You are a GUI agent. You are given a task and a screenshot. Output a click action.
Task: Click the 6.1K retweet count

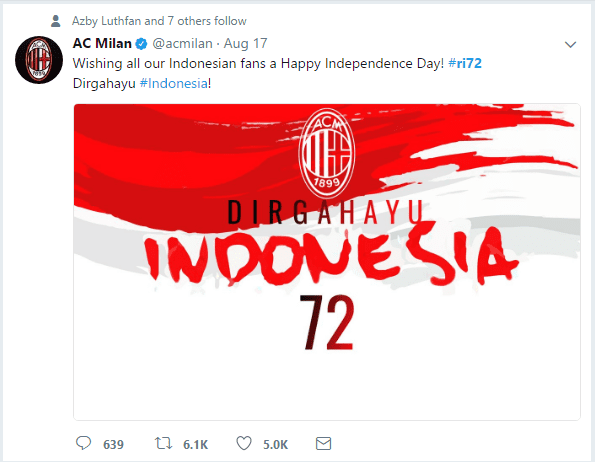pyautogui.click(x=195, y=444)
